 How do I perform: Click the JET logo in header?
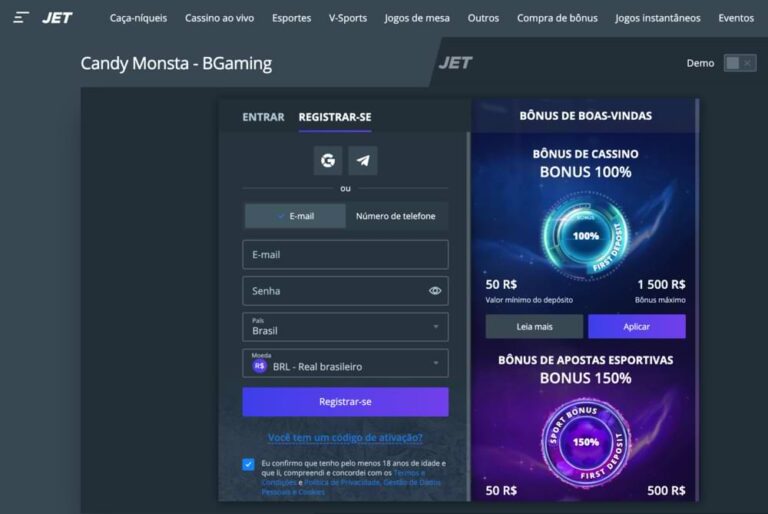point(57,18)
